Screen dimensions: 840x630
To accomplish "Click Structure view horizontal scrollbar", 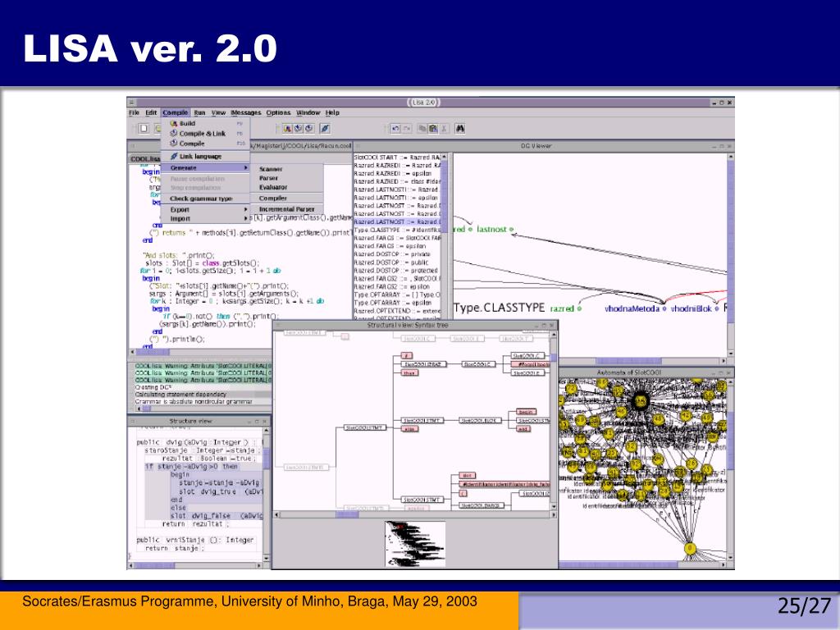I will (x=195, y=565).
